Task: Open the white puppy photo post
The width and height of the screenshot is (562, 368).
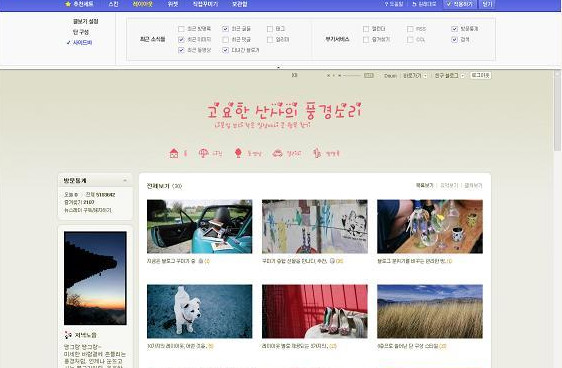Action: click(x=200, y=311)
